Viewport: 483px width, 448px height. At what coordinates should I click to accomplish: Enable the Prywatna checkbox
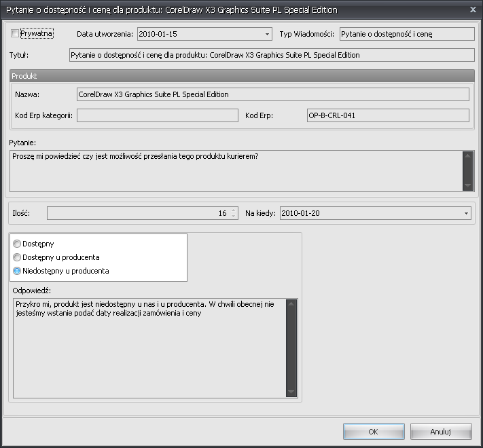(15, 33)
